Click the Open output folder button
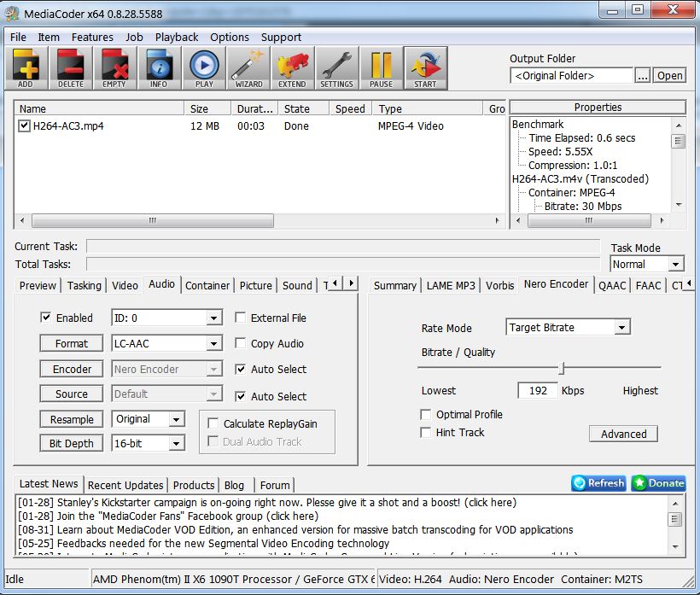 (669, 75)
